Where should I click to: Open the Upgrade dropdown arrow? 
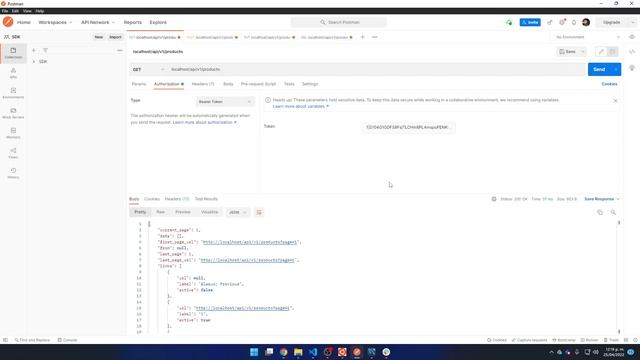point(632,22)
